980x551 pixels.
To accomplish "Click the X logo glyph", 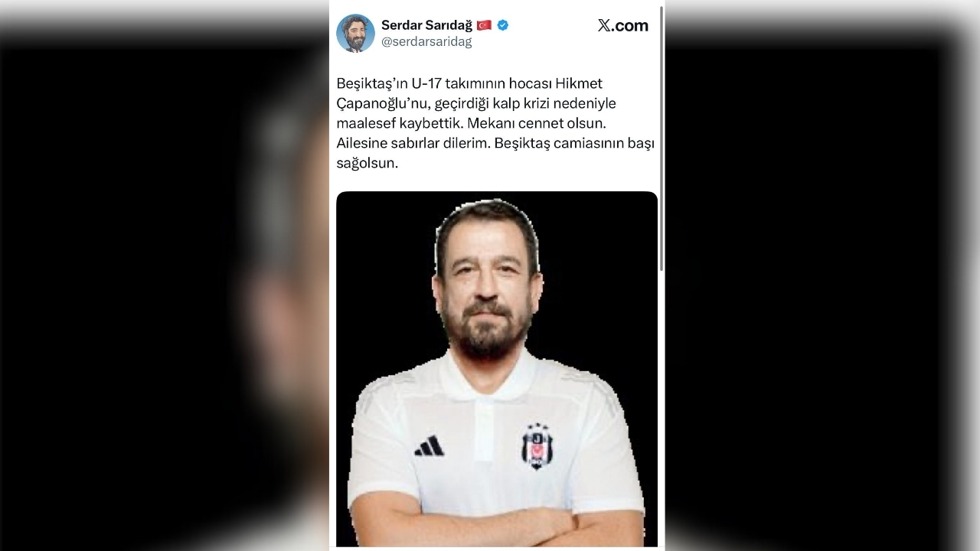I will pyautogui.click(x=604, y=25).
